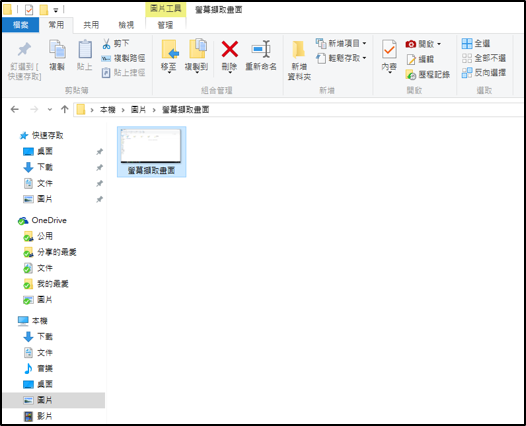Open customize quick access toolbar dropdown
Screen dimensions: 526x426
pyautogui.click(x=56, y=10)
